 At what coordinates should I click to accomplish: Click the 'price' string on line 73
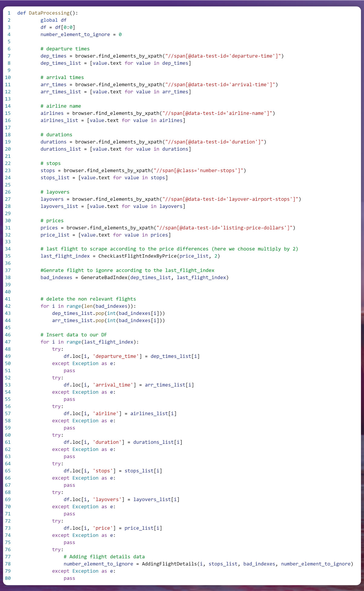[x=103, y=528]
